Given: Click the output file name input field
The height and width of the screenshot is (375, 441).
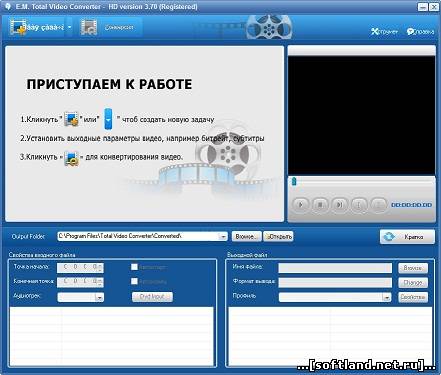Looking at the screenshot, I should coord(335,268).
